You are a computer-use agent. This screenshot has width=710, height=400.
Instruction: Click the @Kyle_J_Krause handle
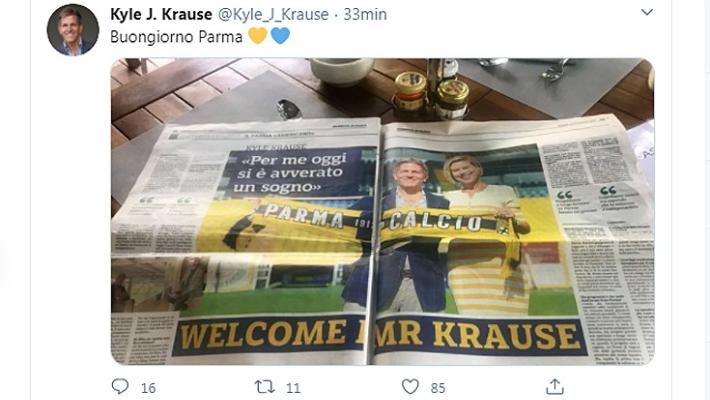273,14
